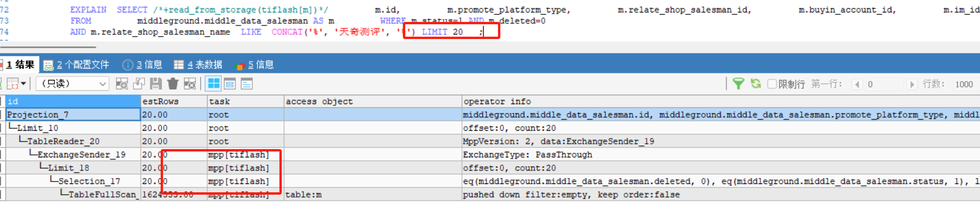Sort by the operator info column header
The width and height of the screenshot is (980, 213).
pyautogui.click(x=721, y=101)
